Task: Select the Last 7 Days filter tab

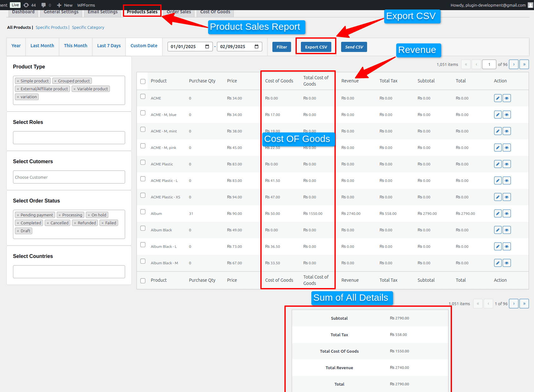Action: pos(109,46)
